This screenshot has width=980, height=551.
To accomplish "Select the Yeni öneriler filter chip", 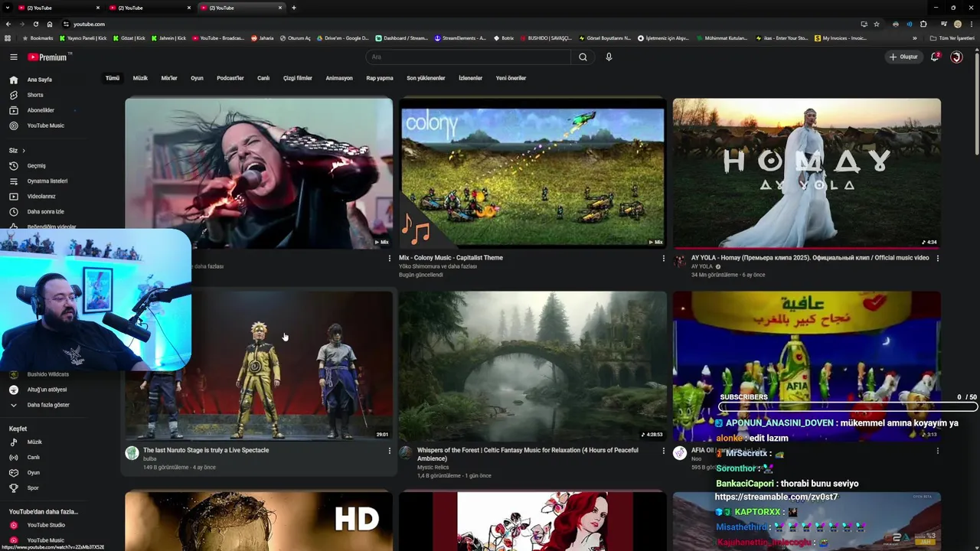I will [x=511, y=78].
